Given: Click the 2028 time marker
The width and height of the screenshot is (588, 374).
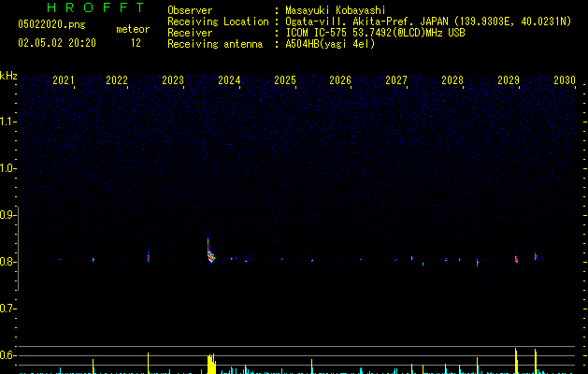Looking at the screenshot, I should click(452, 80).
